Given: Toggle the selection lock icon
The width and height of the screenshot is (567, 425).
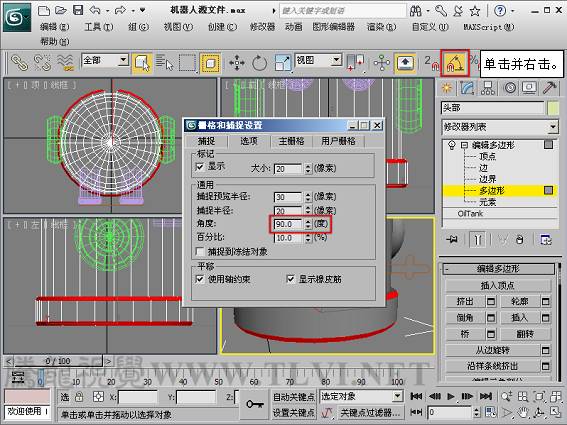Looking at the screenshot, I should (79, 397).
